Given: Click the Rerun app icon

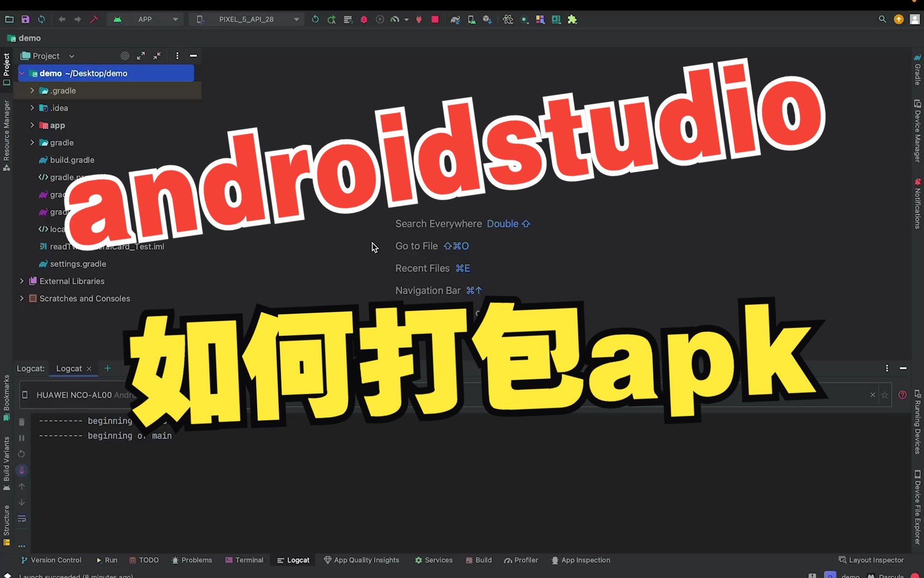Looking at the screenshot, I should (315, 19).
